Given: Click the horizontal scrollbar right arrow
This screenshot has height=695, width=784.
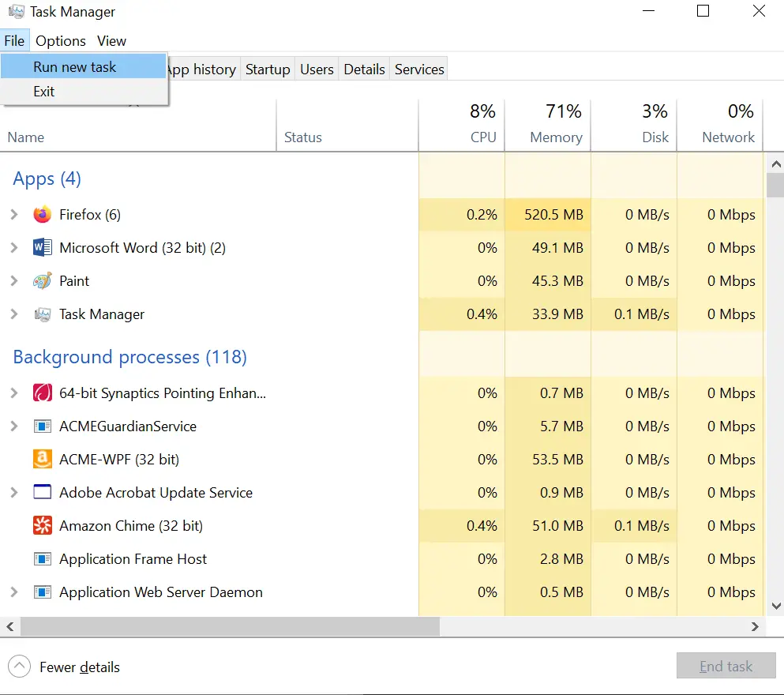Looking at the screenshot, I should 755,626.
